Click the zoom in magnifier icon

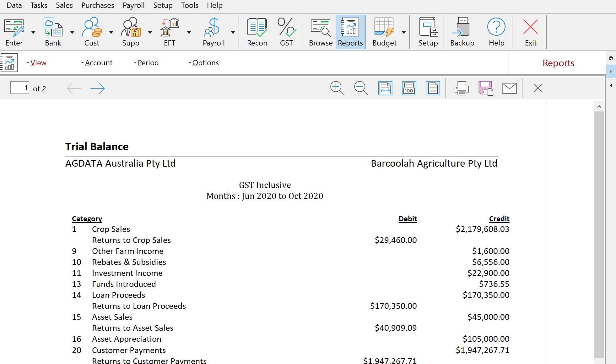(x=338, y=88)
